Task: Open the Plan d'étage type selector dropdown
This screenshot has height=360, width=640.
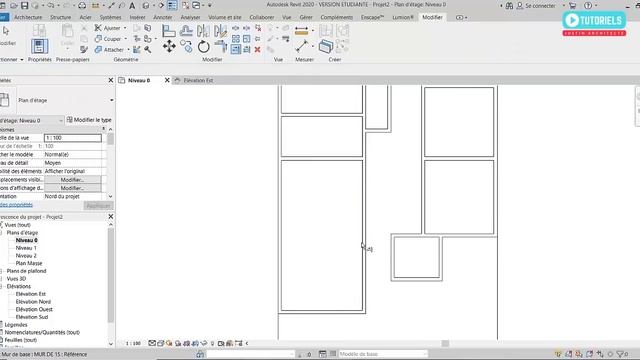Action: coord(111,100)
